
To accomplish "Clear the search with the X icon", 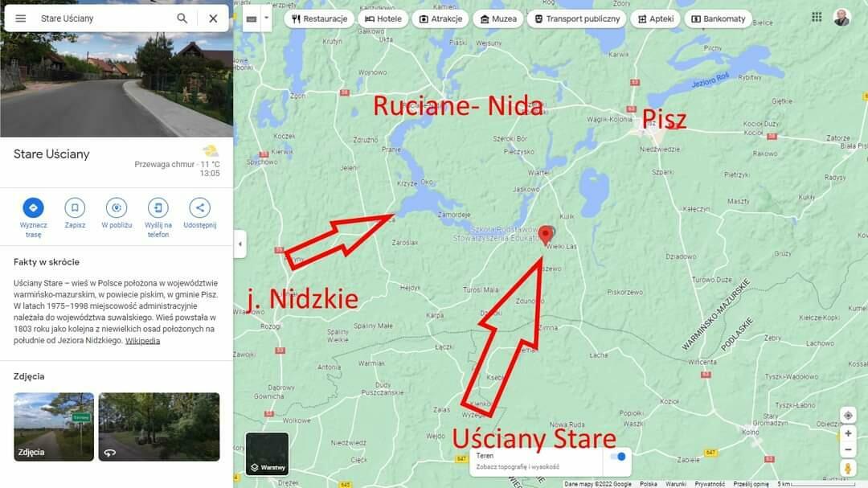I will coord(213,18).
